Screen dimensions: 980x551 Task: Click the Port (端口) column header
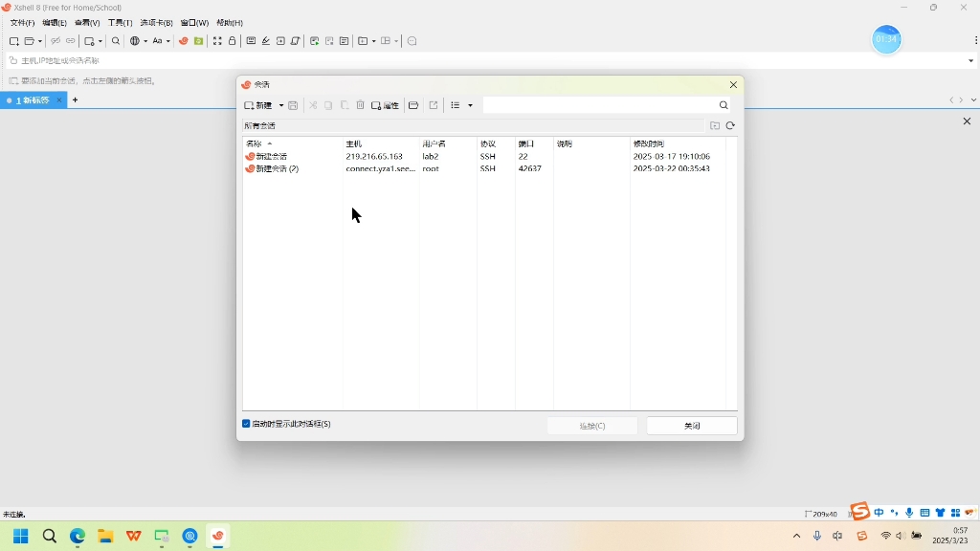534,143
